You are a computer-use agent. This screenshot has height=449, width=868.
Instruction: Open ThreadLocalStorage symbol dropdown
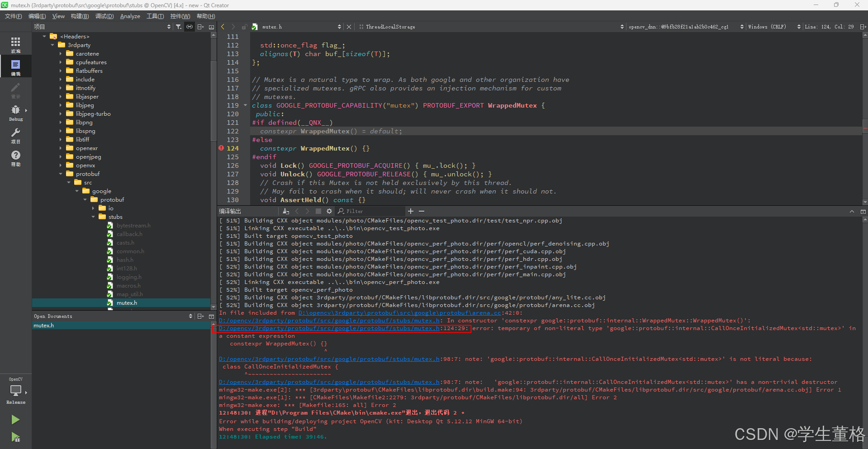coord(622,27)
